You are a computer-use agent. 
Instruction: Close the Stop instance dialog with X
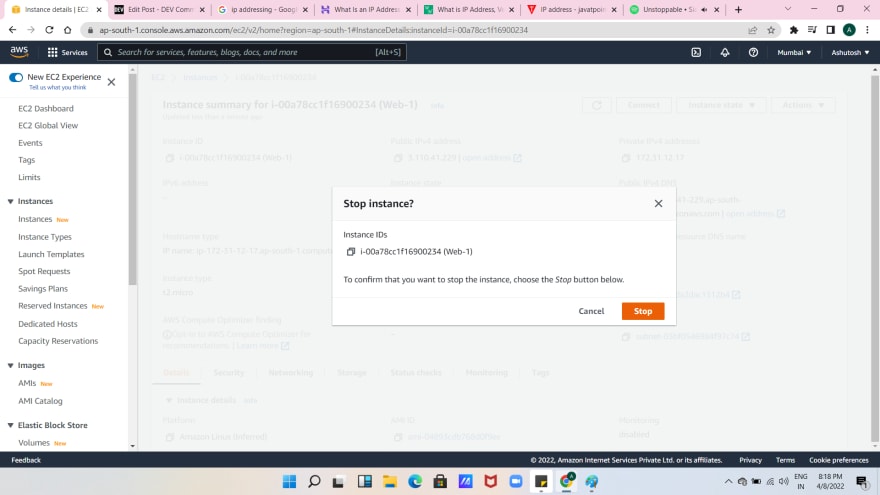pos(658,203)
